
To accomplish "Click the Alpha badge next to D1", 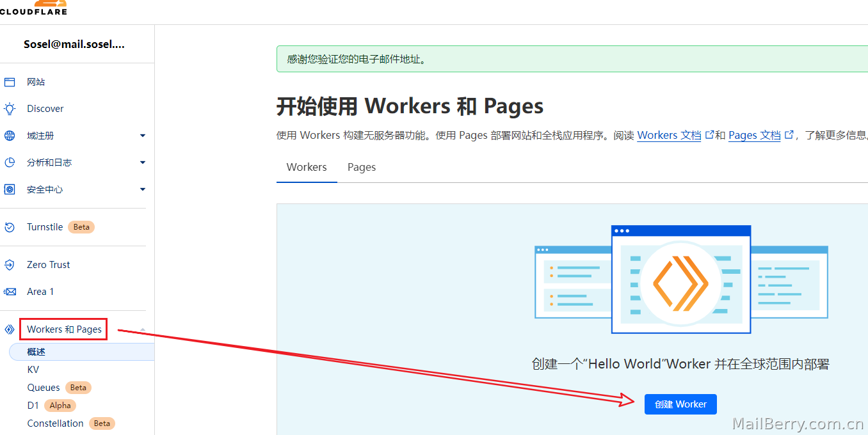I will (x=60, y=406).
